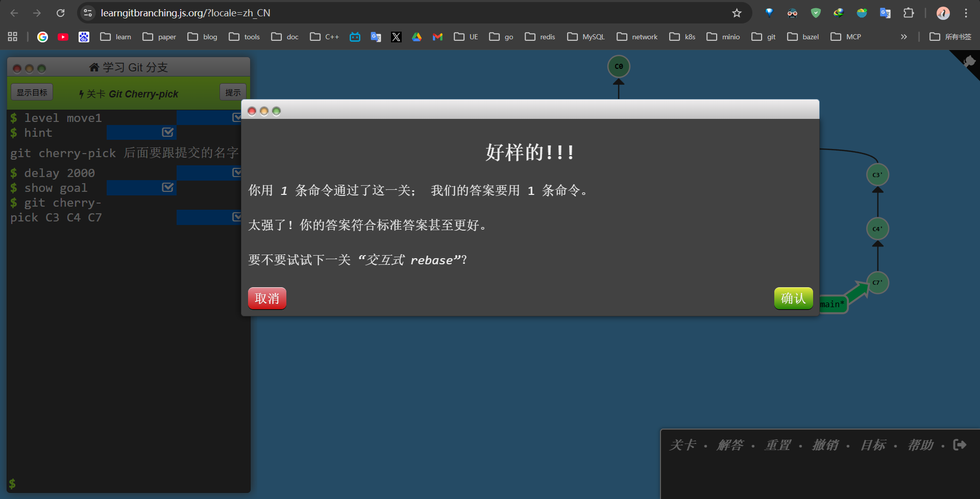Open the Google Drive bookmark

pyautogui.click(x=417, y=37)
